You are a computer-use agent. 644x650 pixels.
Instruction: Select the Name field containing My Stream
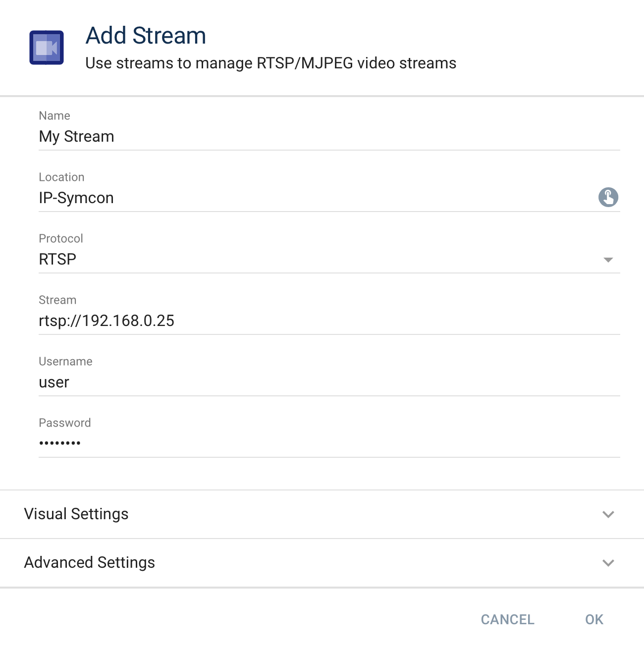click(x=198, y=136)
